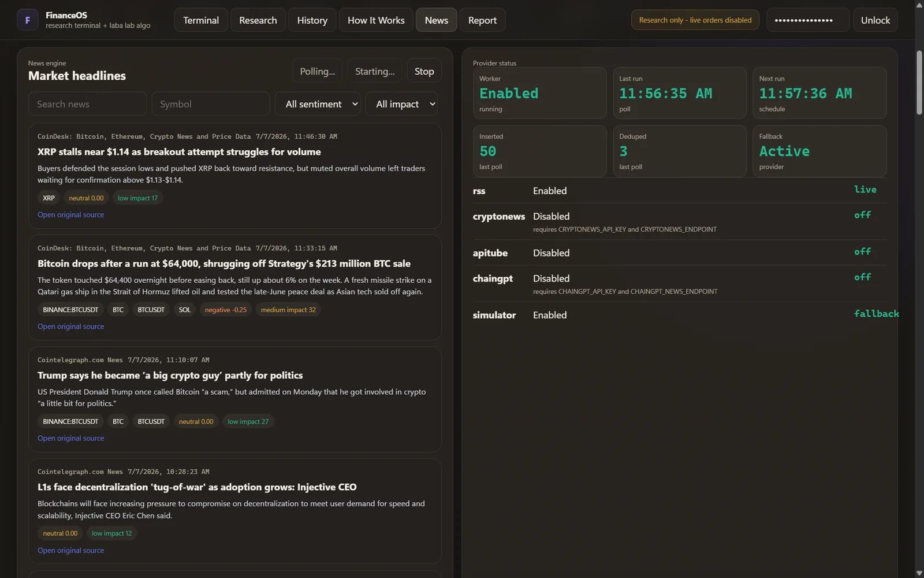Click the Unlock button

tap(875, 20)
